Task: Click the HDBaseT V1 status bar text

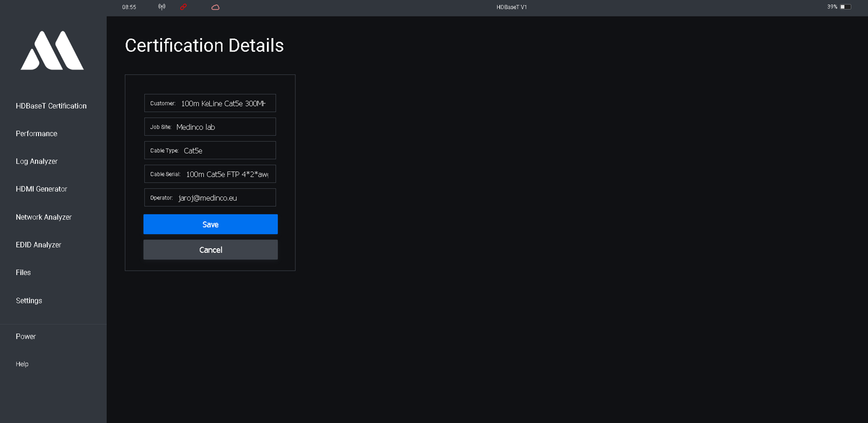Action: [x=511, y=7]
